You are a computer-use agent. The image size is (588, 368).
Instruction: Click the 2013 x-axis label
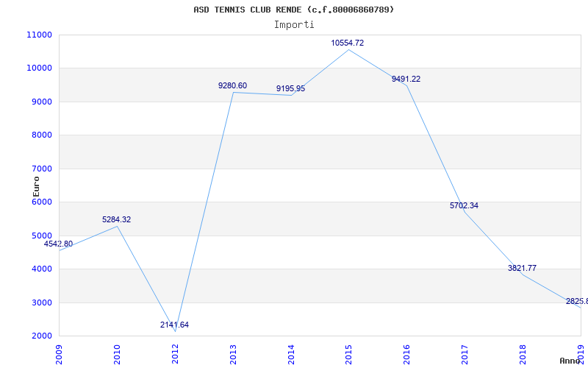(x=233, y=355)
